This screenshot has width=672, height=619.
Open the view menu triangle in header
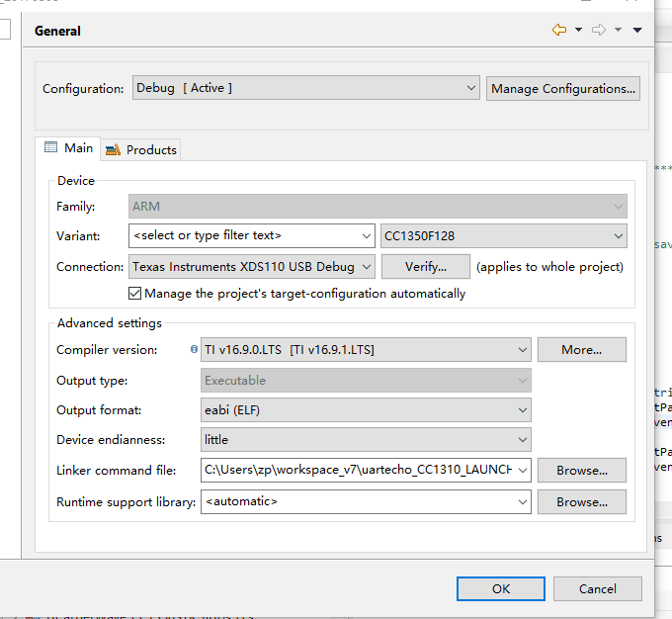[637, 30]
